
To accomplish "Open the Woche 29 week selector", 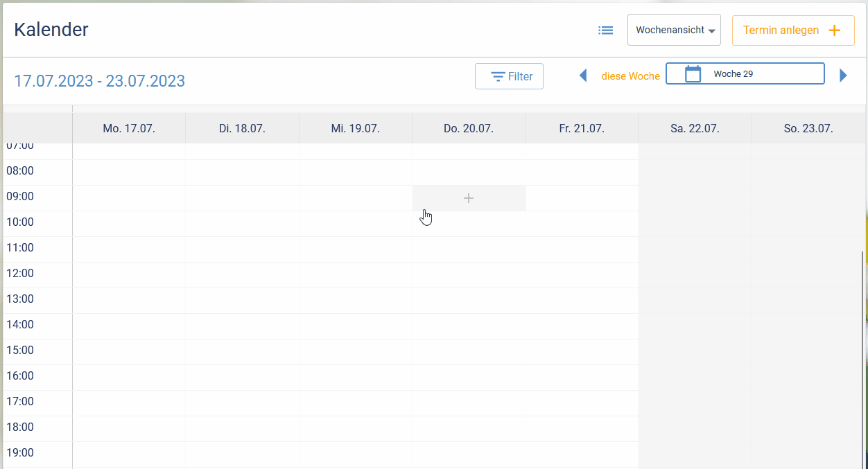I will tap(745, 74).
